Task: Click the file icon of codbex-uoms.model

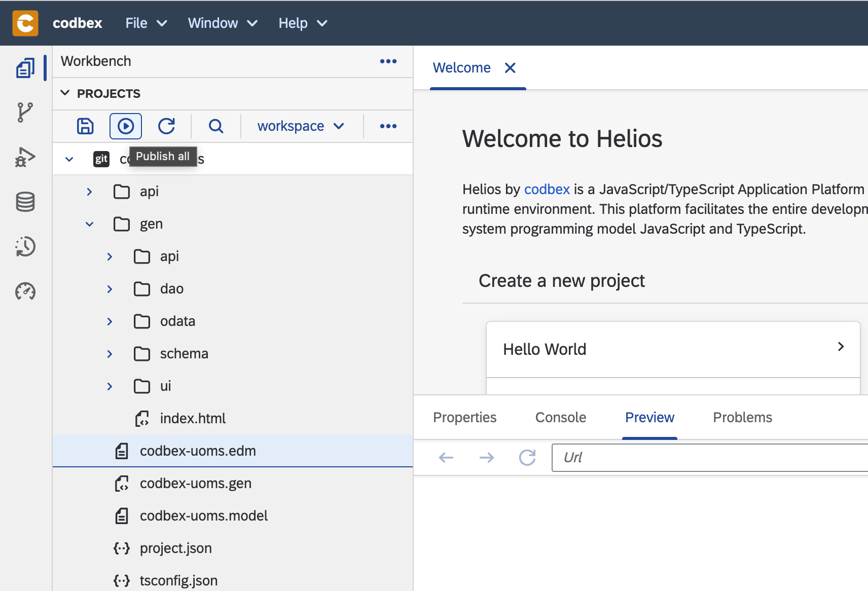Action: pos(122,516)
